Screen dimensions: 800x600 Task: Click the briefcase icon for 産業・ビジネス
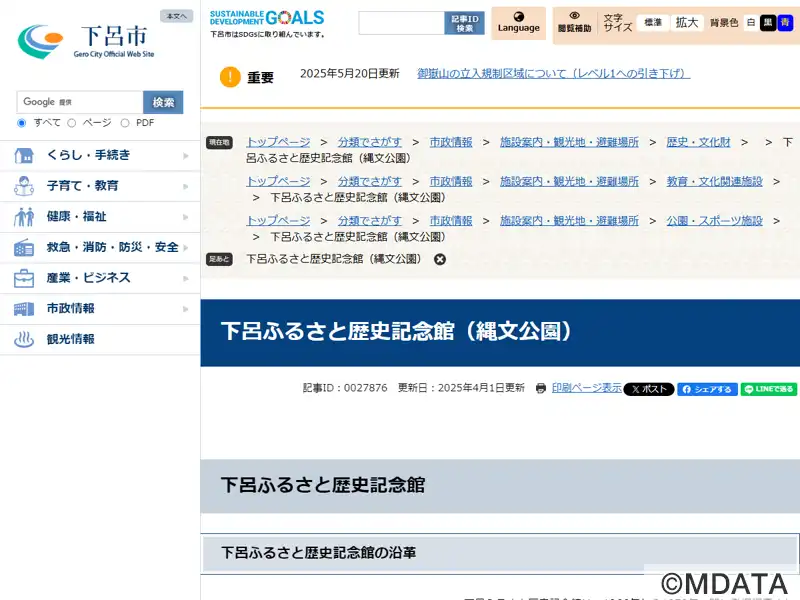[x=23, y=278]
